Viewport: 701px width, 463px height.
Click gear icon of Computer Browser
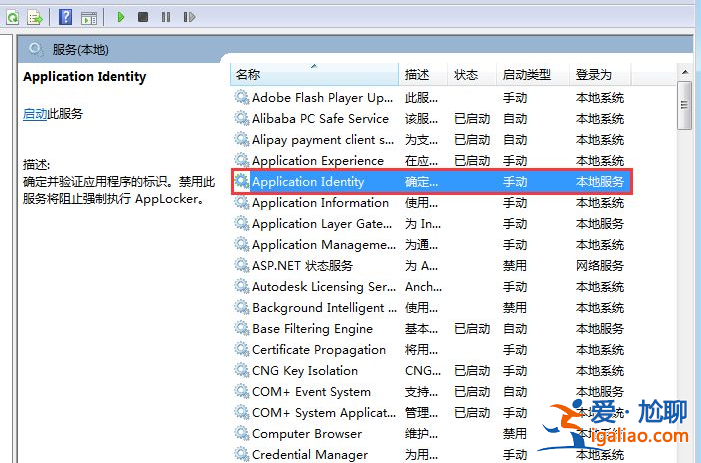point(241,434)
